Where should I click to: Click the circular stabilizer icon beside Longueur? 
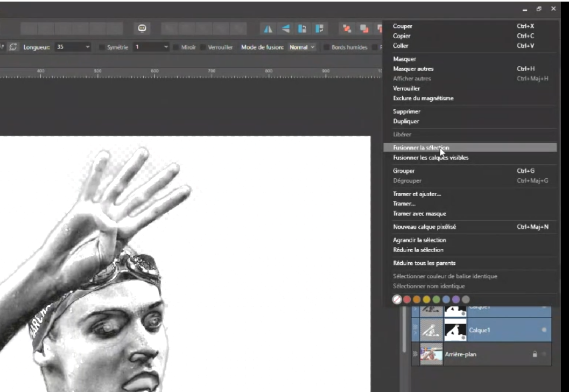(x=13, y=47)
